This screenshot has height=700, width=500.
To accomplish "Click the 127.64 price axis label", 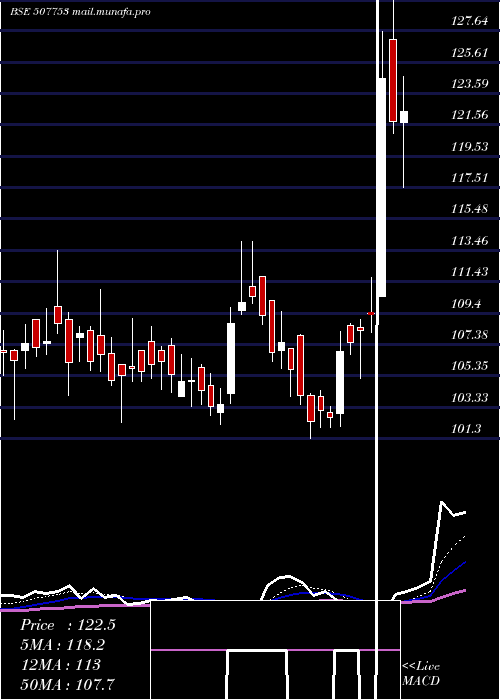I will coord(470,21).
